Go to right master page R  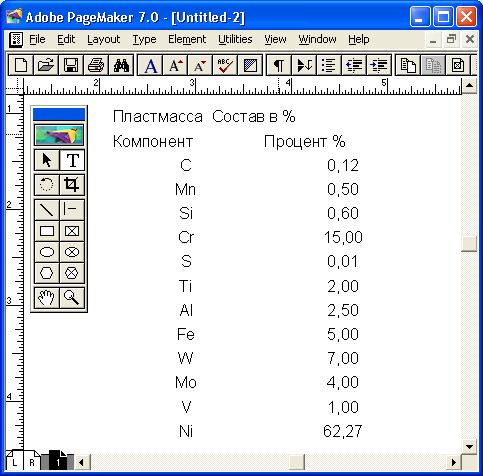click(x=31, y=462)
